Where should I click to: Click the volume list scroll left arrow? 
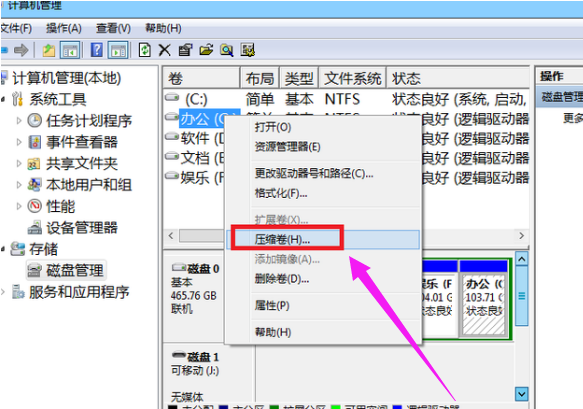point(171,235)
